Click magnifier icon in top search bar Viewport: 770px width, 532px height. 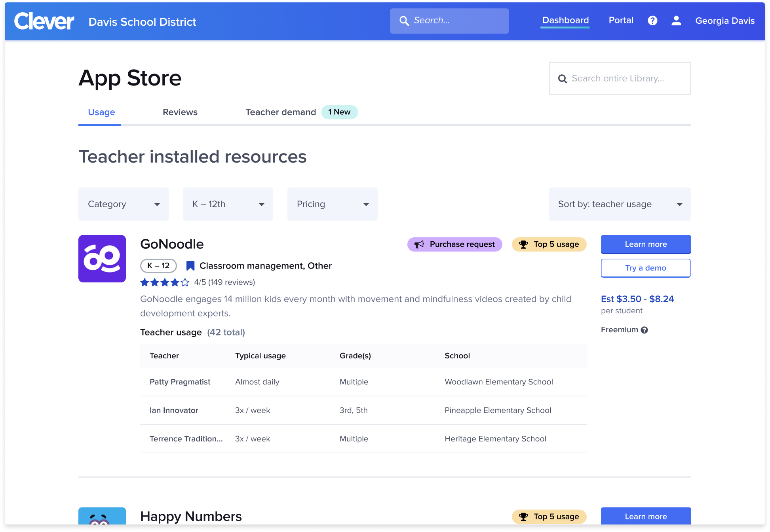coord(404,21)
